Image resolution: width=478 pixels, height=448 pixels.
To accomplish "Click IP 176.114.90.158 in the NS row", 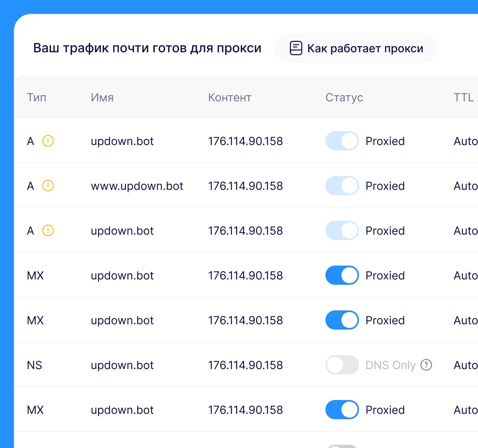I will [x=245, y=365].
